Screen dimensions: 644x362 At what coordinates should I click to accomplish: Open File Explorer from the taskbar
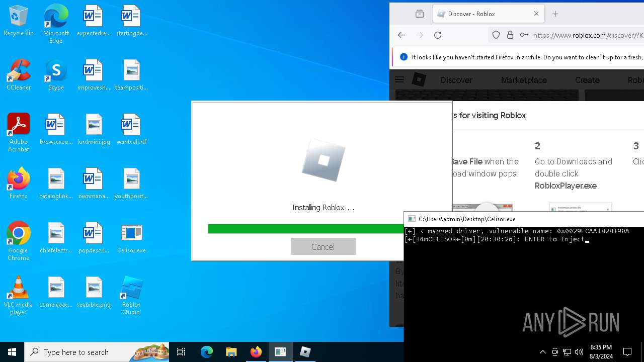pyautogui.click(x=231, y=352)
